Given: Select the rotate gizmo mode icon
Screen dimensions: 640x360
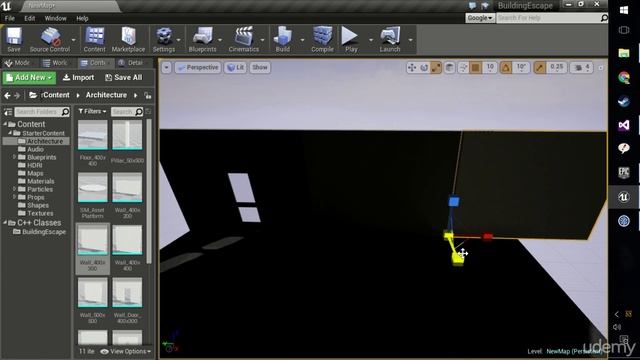Looking at the screenshot, I should 424,68.
